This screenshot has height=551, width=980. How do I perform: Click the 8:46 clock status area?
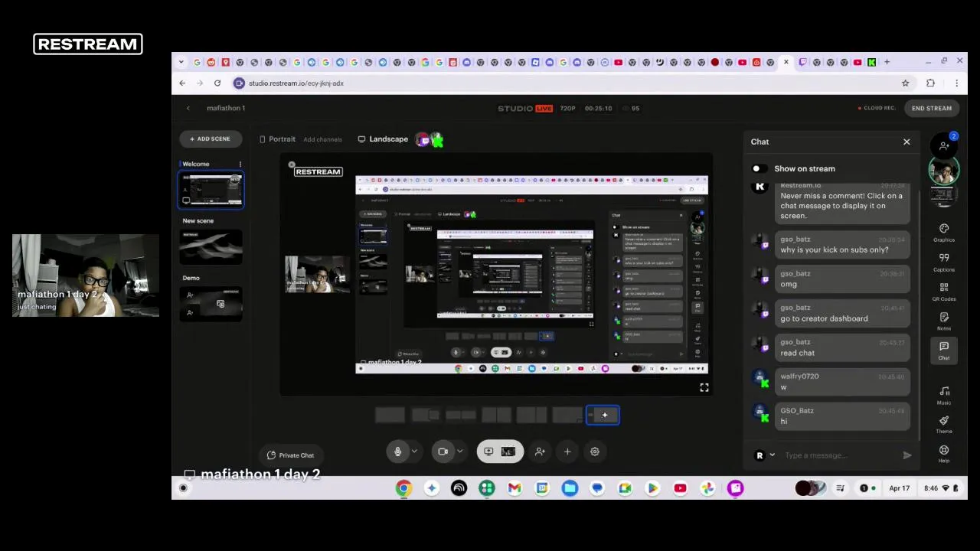[940, 488]
